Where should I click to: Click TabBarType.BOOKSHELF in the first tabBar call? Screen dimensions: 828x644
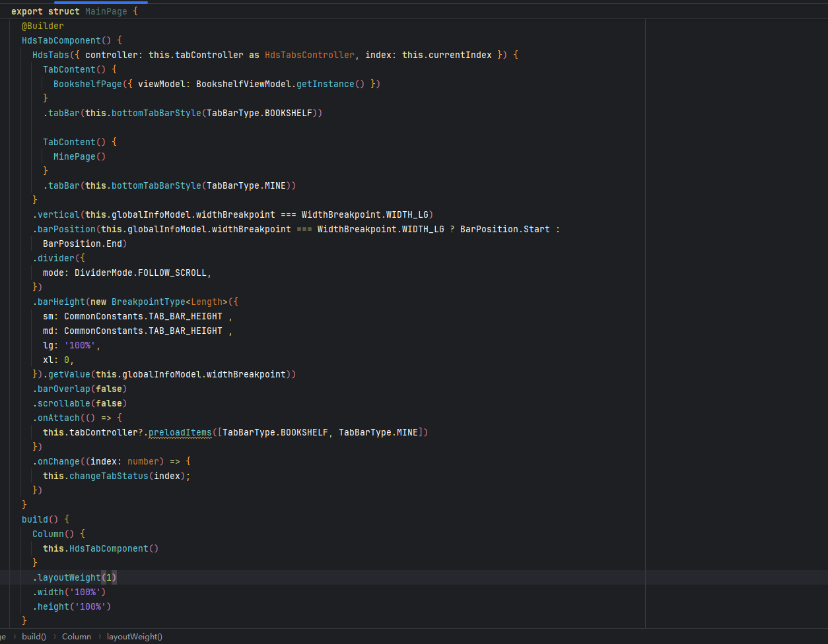click(x=259, y=113)
